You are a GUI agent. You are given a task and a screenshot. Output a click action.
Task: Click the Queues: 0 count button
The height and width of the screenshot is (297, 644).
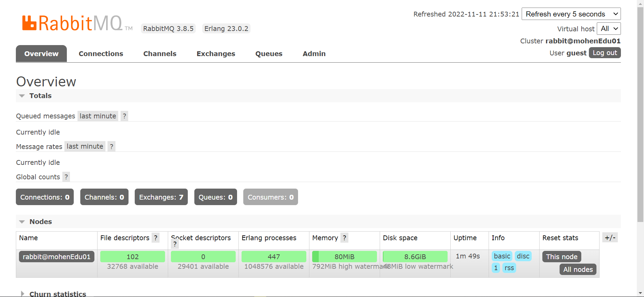tap(216, 197)
